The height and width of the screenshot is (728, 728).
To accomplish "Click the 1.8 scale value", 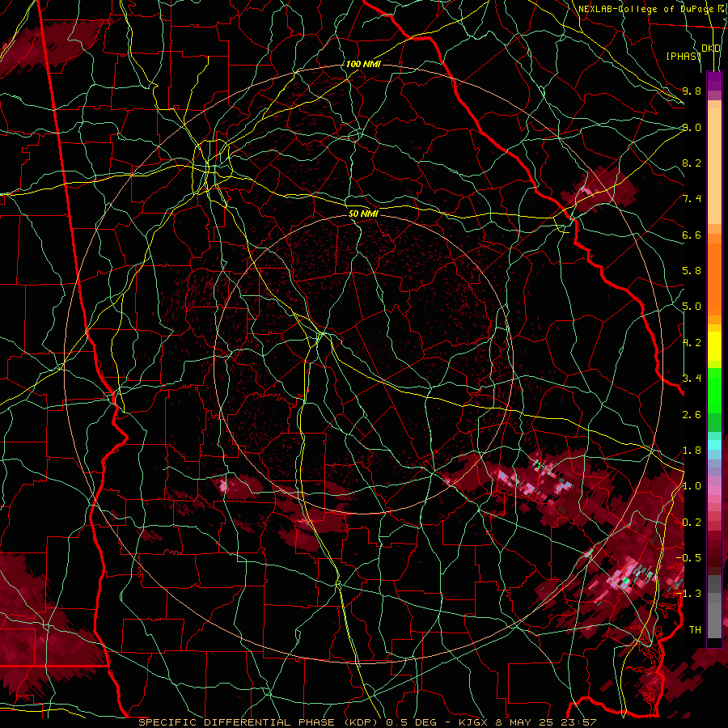I will coord(692,451).
